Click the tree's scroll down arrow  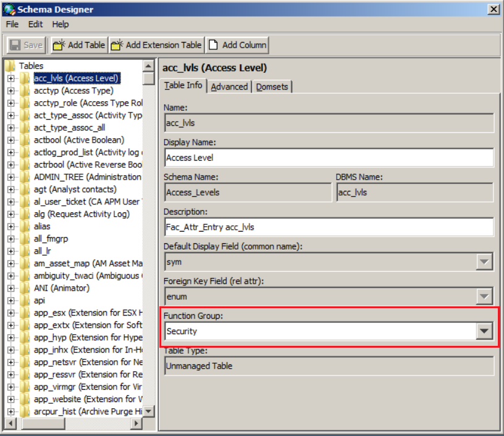click(148, 411)
